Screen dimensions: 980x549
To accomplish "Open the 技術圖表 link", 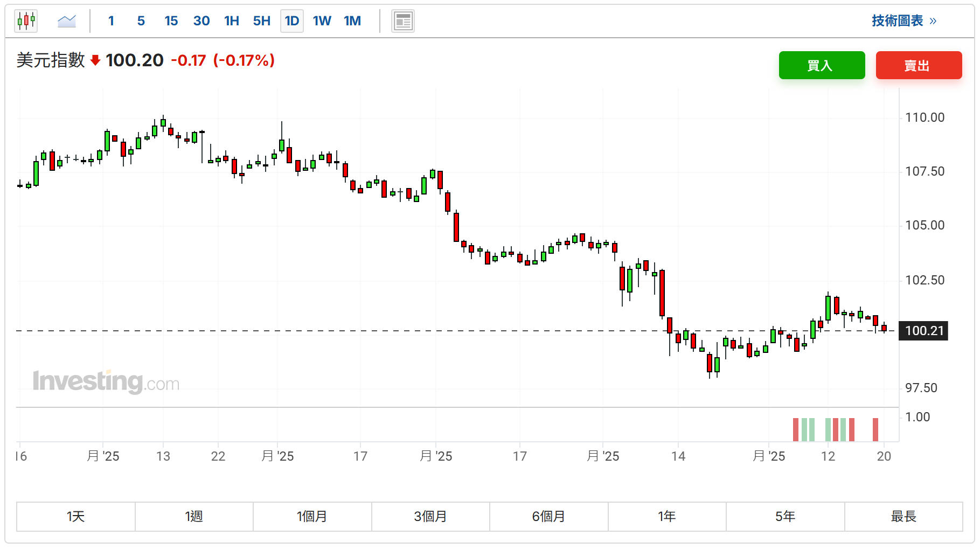I will coord(904,21).
